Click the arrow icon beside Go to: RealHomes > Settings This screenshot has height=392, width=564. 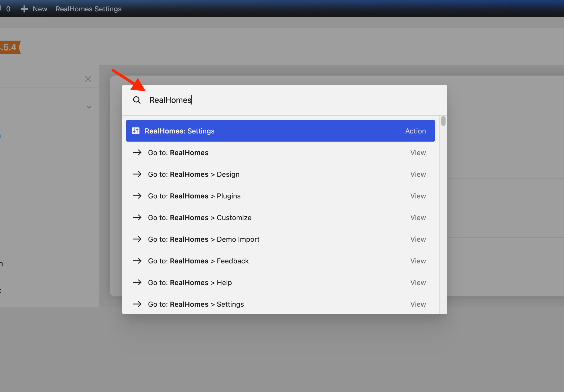137,304
